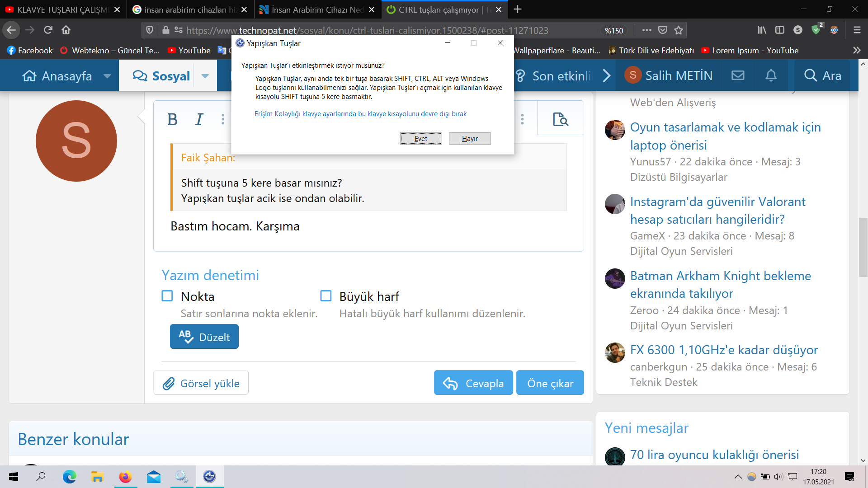Switch to the KLAVYE TUŞLARI ÇALIŞMIYOR tab
This screenshot has height=488, width=868.
pos(62,9)
